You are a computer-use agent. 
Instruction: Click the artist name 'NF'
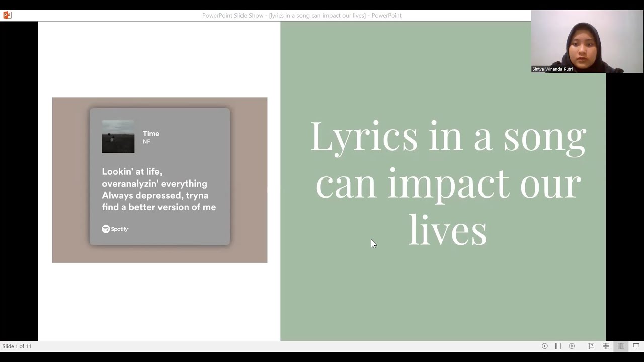point(146,142)
